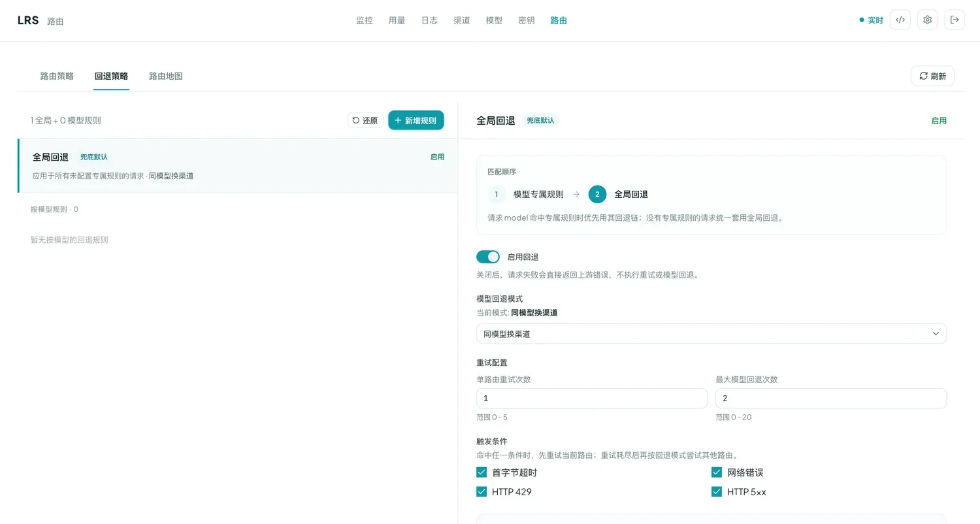980x524 pixels.
Task: Switch to the 路由地图 tab
Action: click(x=166, y=76)
